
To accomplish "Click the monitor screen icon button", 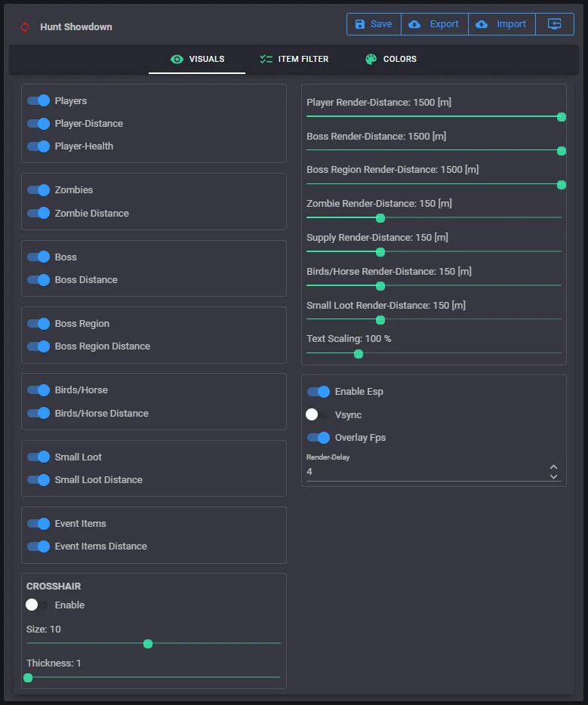I will (x=555, y=24).
